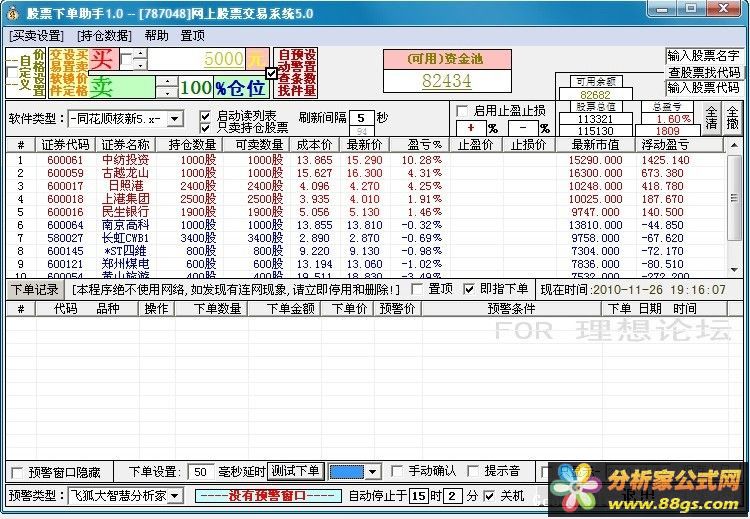The height and width of the screenshot is (519, 750).
Task: Decrease buy amount with the down spinner
Action: 140,65
